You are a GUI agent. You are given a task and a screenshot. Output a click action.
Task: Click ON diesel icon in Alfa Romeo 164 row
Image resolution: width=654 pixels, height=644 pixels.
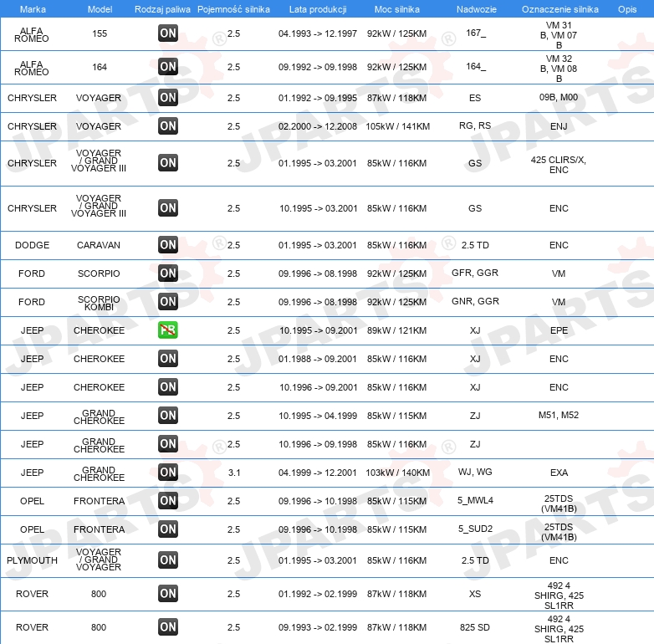tap(168, 67)
